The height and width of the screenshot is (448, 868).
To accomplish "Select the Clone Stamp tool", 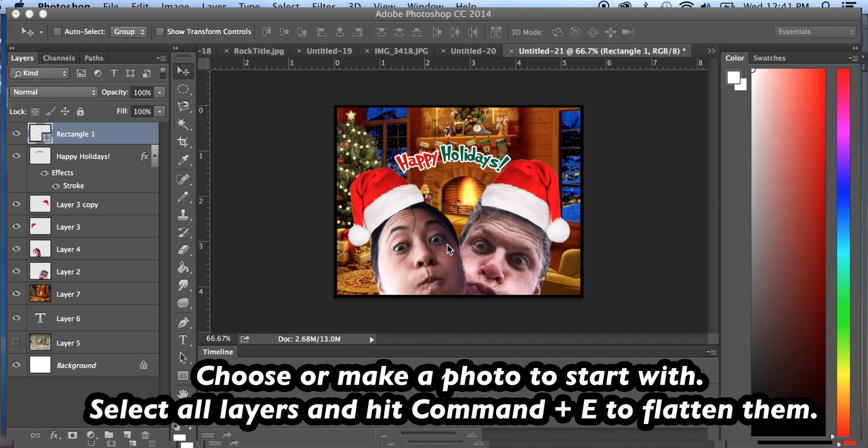I will 183,214.
